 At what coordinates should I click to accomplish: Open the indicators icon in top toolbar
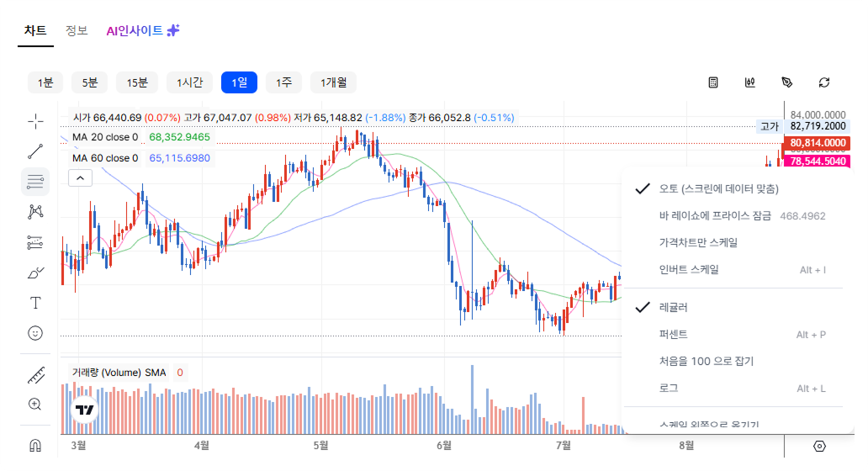coord(750,82)
